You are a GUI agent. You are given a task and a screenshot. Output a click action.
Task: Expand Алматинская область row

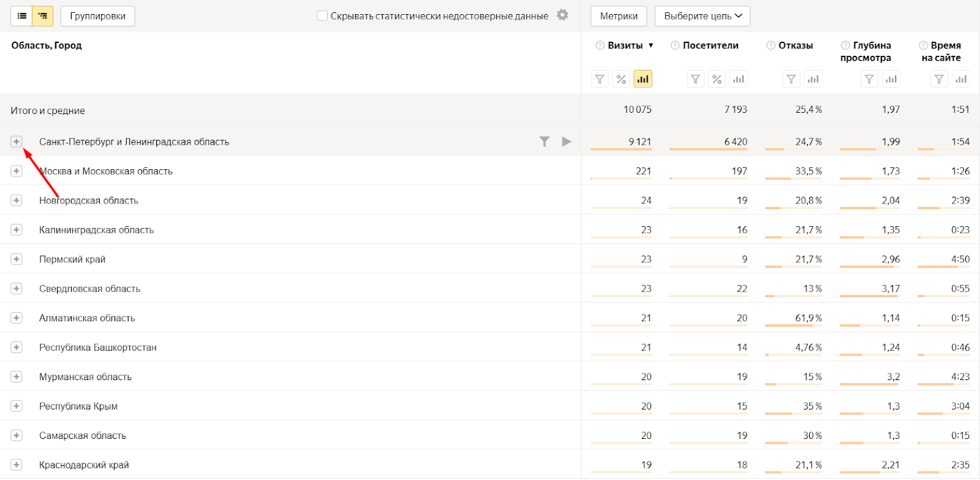coord(17,318)
